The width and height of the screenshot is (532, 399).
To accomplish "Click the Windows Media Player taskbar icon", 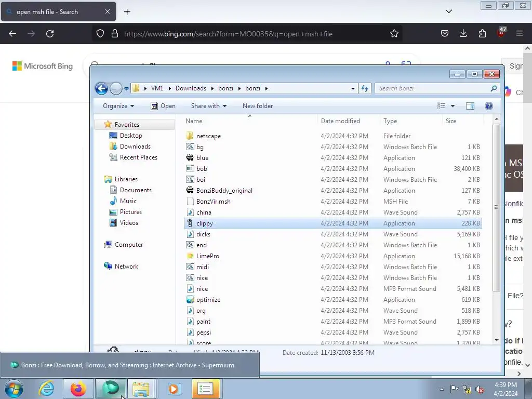I will (x=174, y=389).
